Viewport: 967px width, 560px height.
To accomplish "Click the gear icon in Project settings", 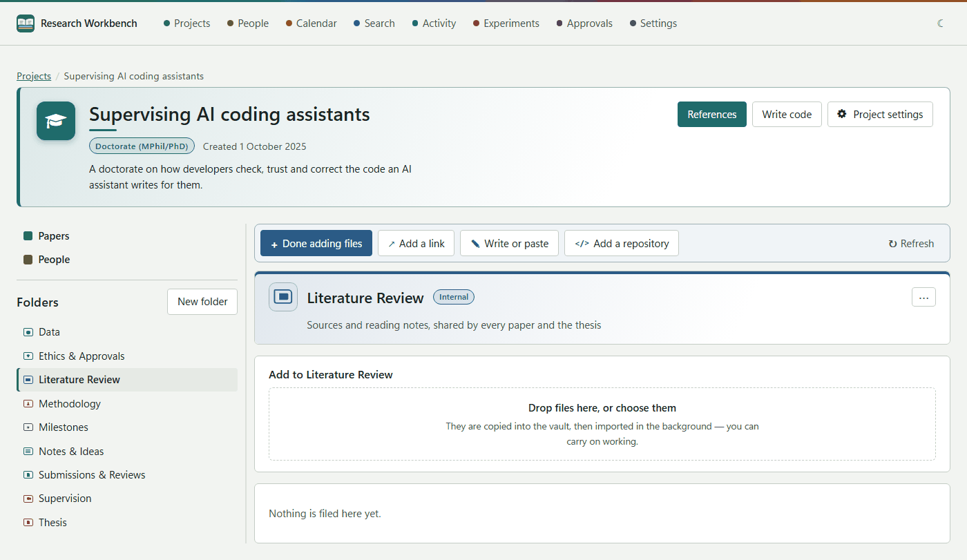I will pos(842,114).
